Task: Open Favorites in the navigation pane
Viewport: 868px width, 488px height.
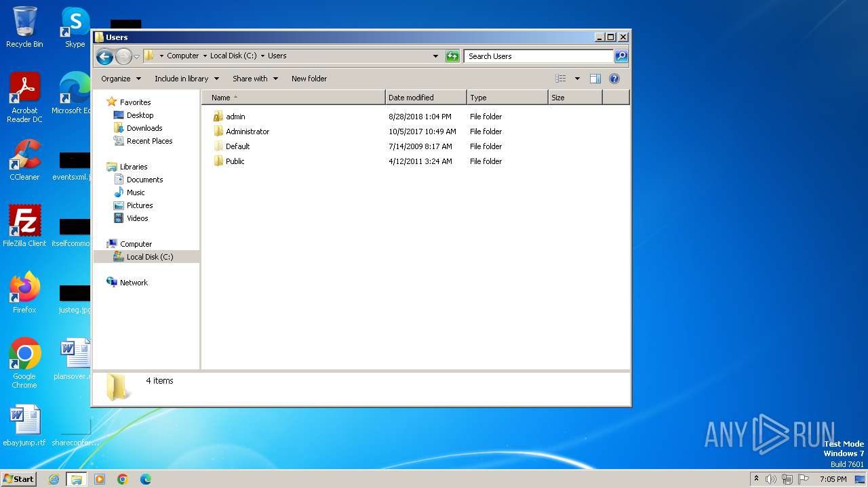Action: pos(135,102)
